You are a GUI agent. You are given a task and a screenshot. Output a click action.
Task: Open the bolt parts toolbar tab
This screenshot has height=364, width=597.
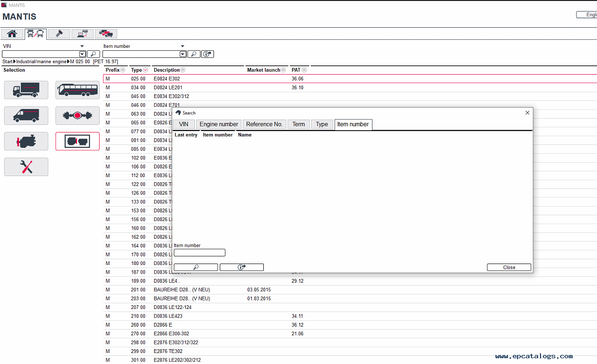[59, 34]
